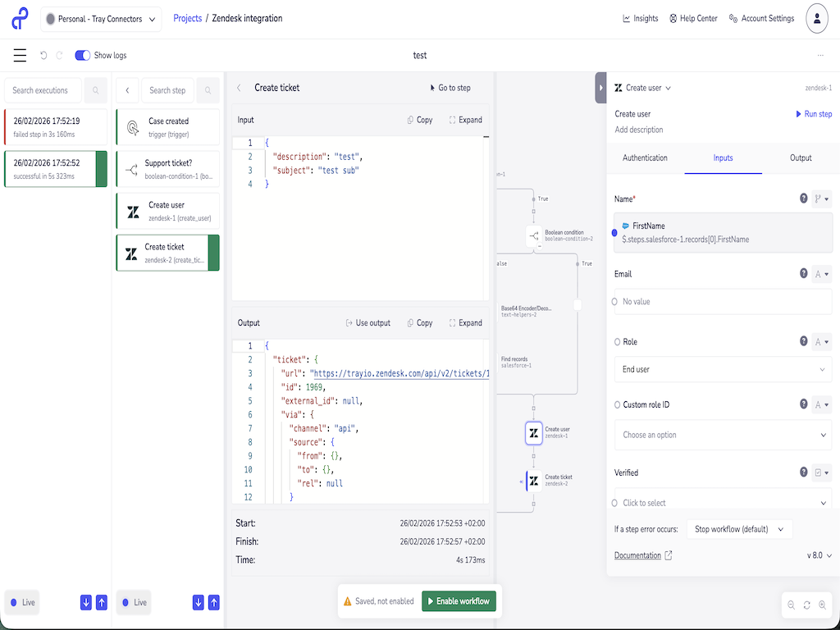Click the Zendesk icon on Create user step
Viewport: 840px width, 630px height.
(x=132, y=211)
